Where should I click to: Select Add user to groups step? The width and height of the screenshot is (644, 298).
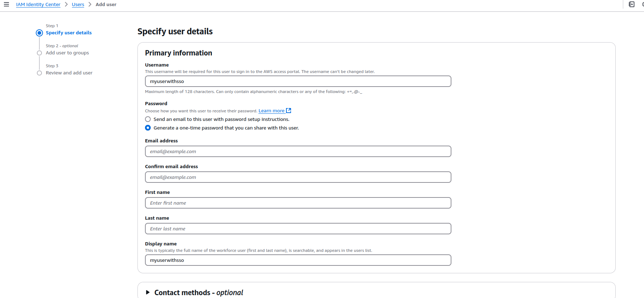(67, 53)
